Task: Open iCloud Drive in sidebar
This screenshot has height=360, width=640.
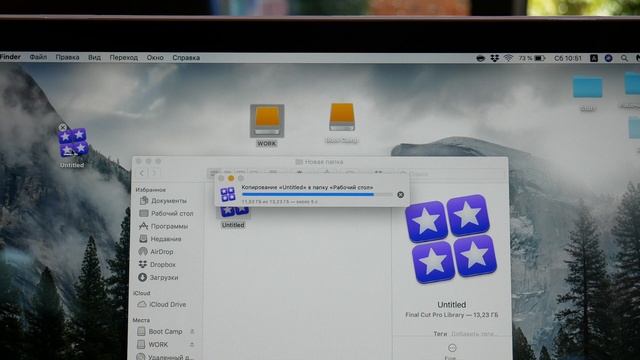Action: pyautogui.click(x=162, y=304)
